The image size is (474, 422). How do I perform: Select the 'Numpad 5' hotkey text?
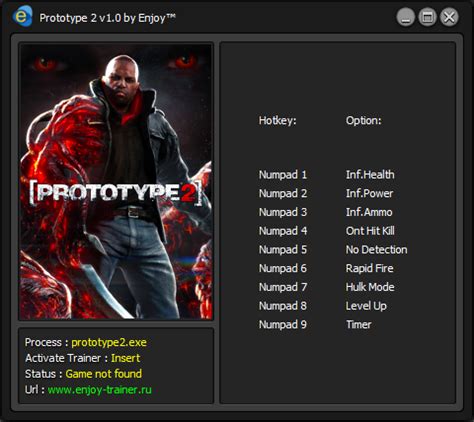pyautogui.click(x=283, y=250)
